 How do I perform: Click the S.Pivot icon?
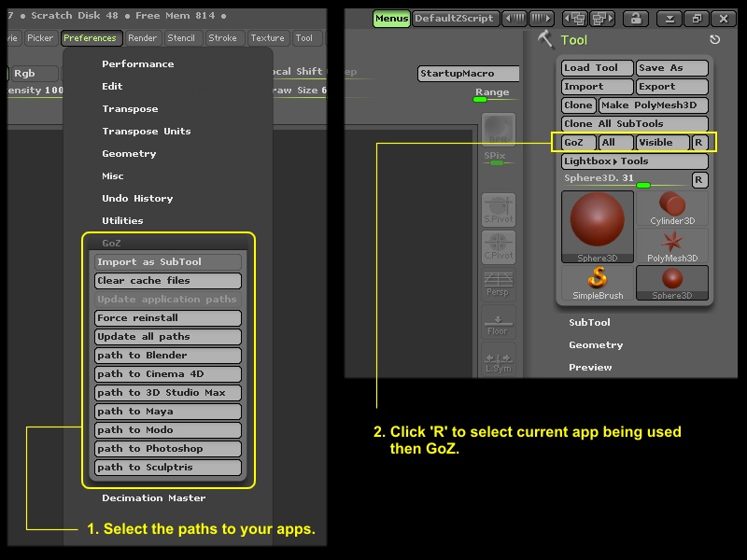(499, 209)
